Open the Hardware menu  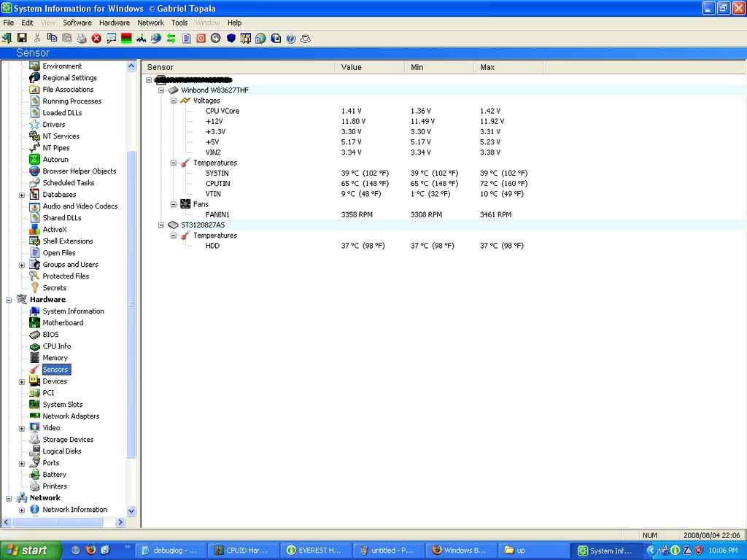click(x=115, y=23)
